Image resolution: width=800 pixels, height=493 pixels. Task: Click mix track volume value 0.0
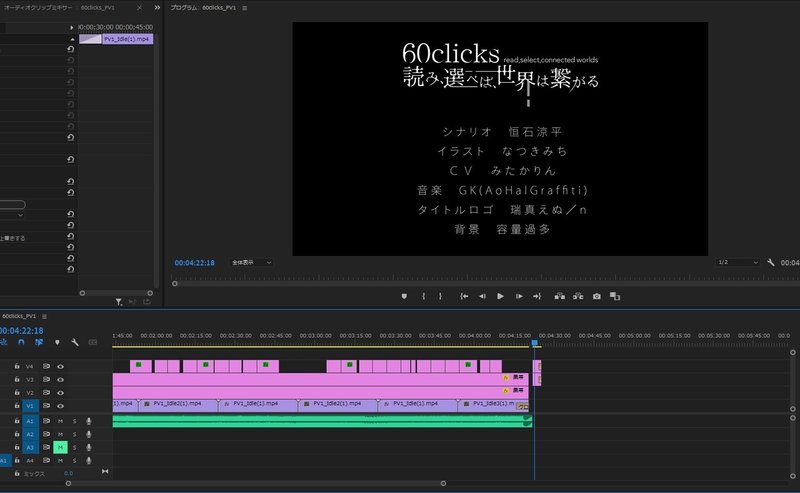(x=68, y=474)
